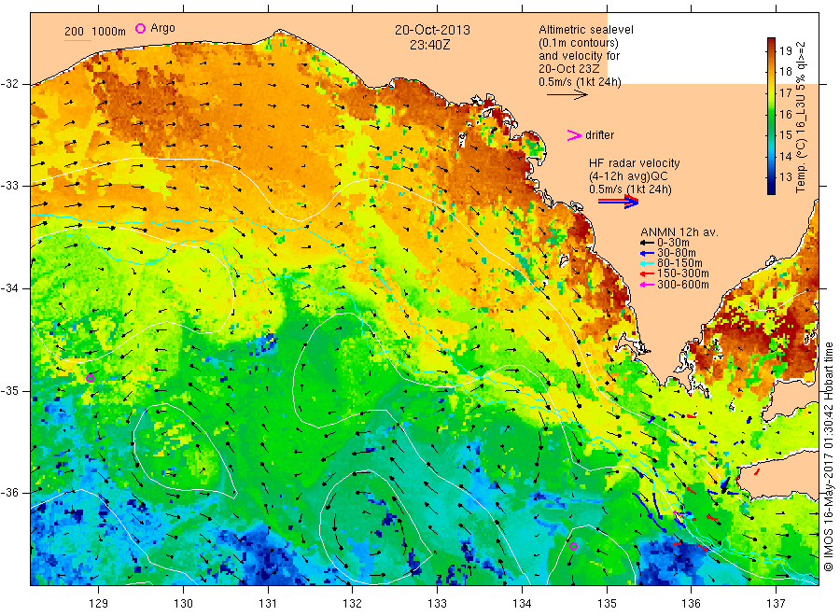The image size is (840, 616).
Task: Click the black altimetric velocity scale arrow
Action: 567,95
